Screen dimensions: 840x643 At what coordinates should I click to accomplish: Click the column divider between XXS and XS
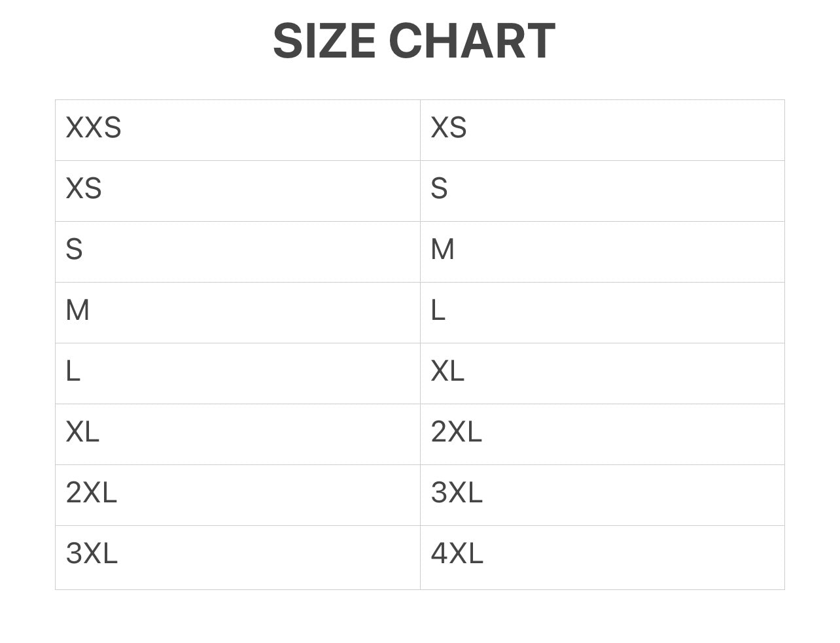click(x=420, y=130)
